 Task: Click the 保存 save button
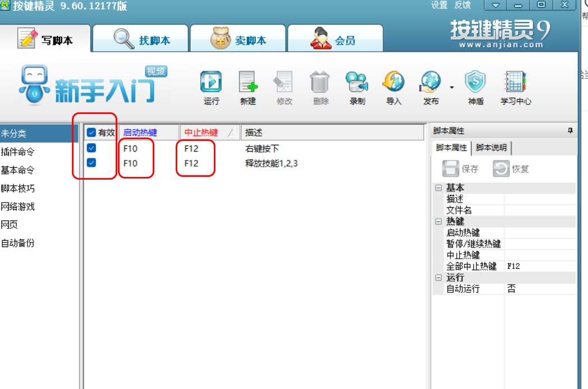click(x=461, y=169)
